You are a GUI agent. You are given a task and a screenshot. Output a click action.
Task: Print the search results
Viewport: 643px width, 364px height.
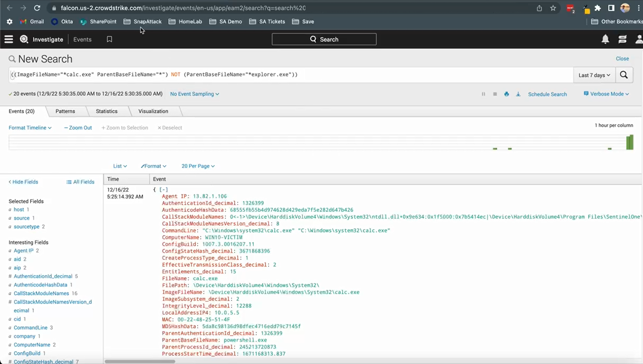[506, 94]
